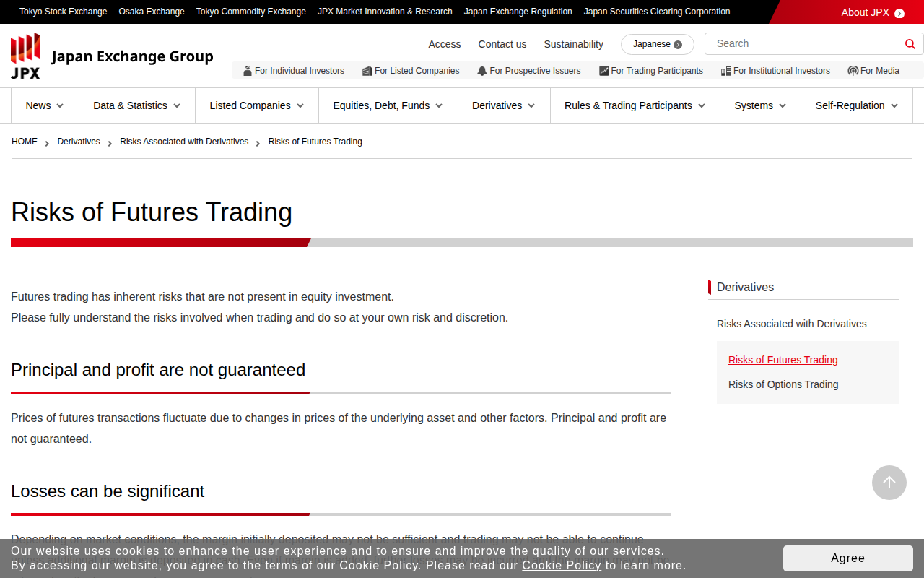Open the Equities, Debt, Funds menu
Viewport: 924px width, 578px height.
(x=388, y=105)
